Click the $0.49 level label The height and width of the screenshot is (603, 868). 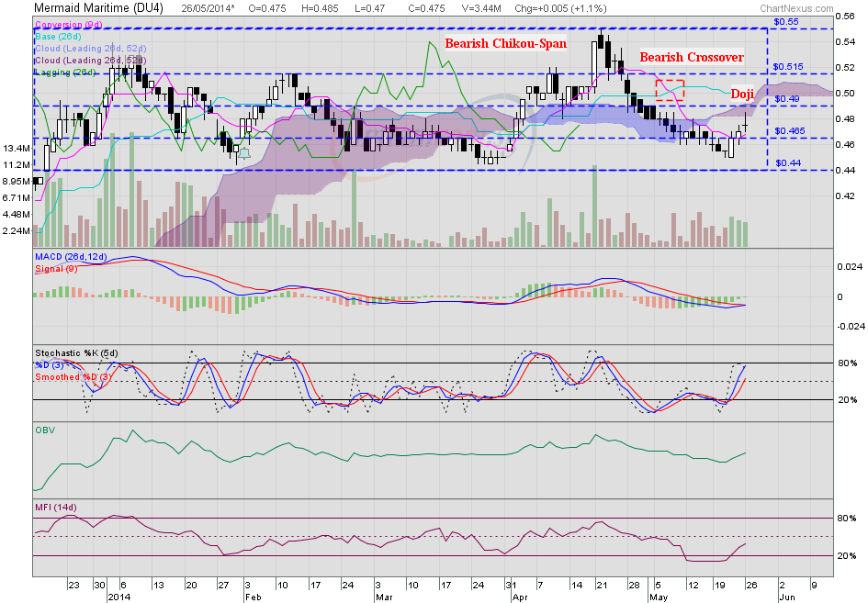click(x=786, y=98)
